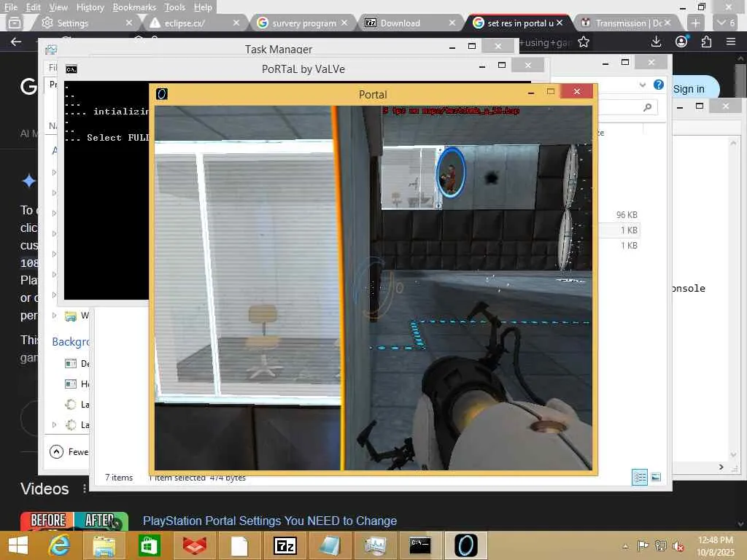Open the Action Center flag tray icon

point(643,545)
